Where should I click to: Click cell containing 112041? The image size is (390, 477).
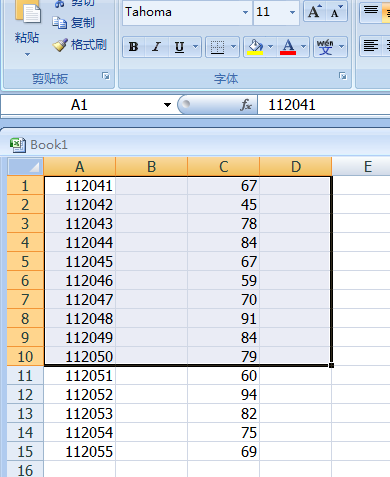coord(80,185)
